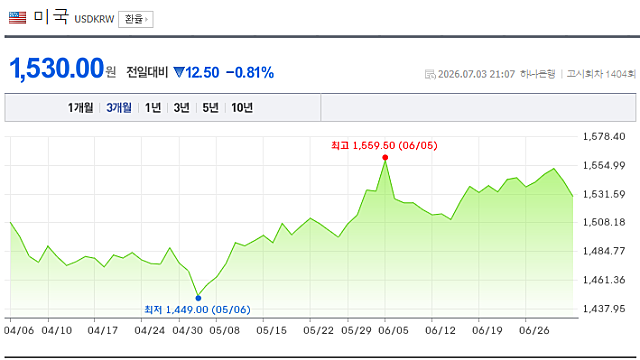The image size is (640, 360).
Task: Click the 05/08 date axis label
Action: point(224,331)
